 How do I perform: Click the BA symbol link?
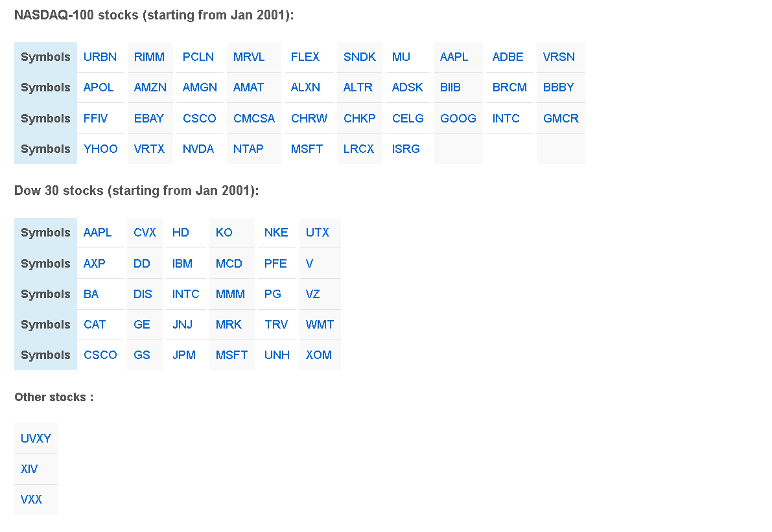click(x=91, y=294)
